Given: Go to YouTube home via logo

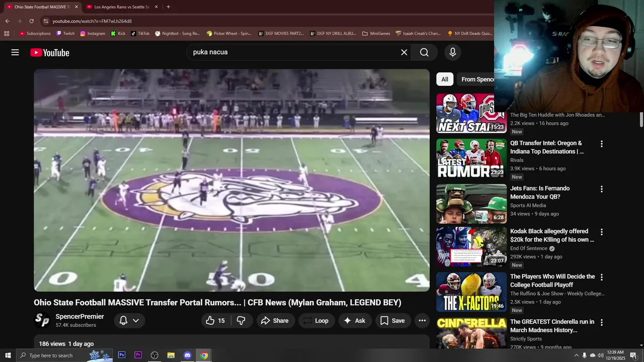Looking at the screenshot, I should pos(50,52).
